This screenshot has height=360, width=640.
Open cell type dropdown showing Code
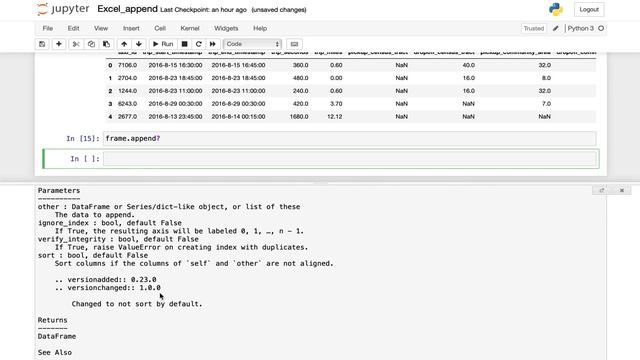coord(253,44)
